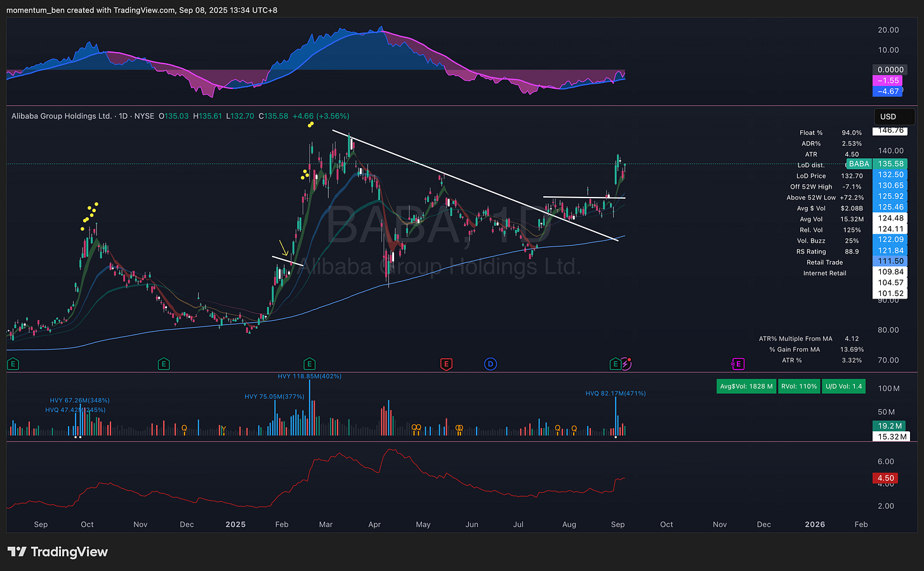Open the blue dividend D marker

[x=490, y=364]
